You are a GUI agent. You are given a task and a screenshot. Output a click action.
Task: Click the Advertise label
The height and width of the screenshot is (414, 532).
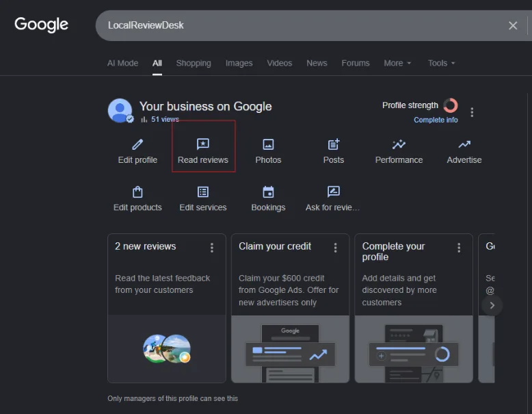tap(464, 160)
